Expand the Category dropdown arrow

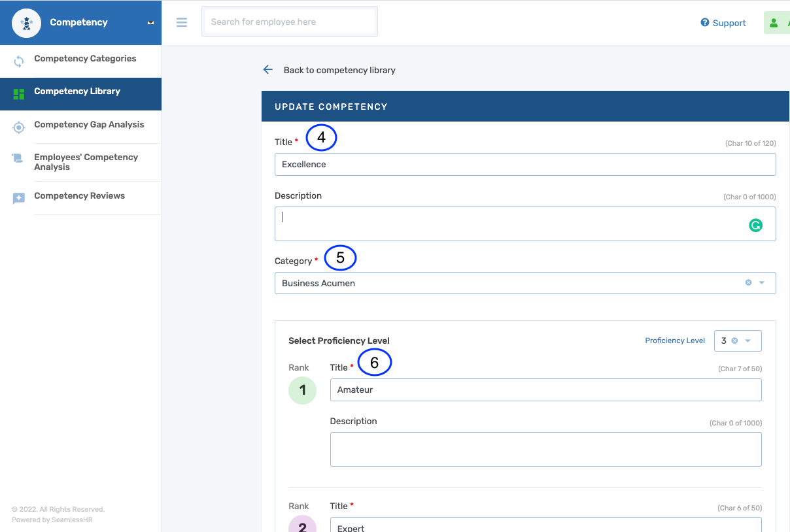[x=762, y=283]
